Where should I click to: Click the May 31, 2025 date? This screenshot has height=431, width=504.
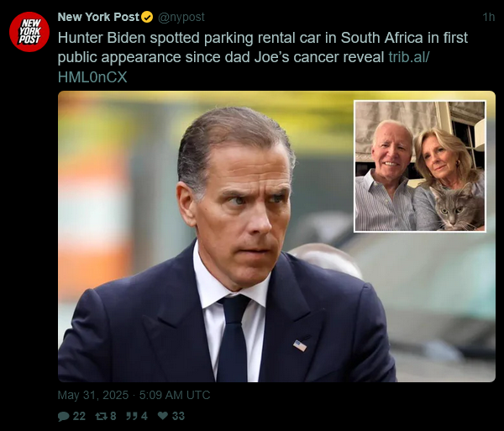92,395
